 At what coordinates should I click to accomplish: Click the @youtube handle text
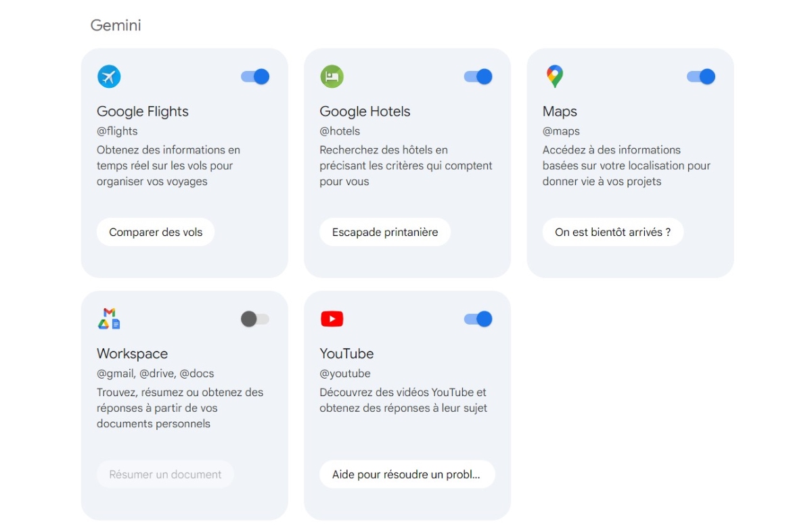click(x=345, y=373)
